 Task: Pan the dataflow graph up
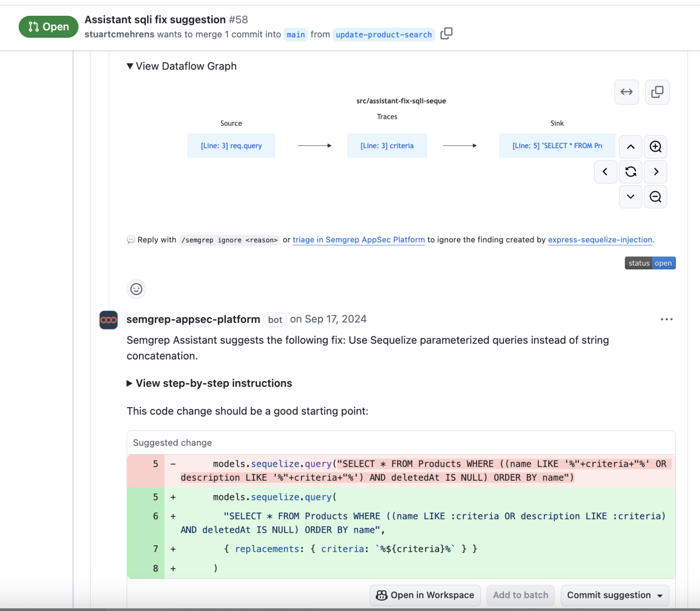pyautogui.click(x=630, y=147)
